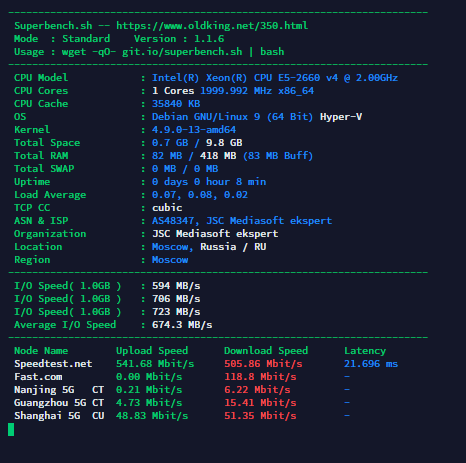Click the git.io/superbench.sh usage command
The width and height of the screenshot is (466, 463).
tap(182, 52)
